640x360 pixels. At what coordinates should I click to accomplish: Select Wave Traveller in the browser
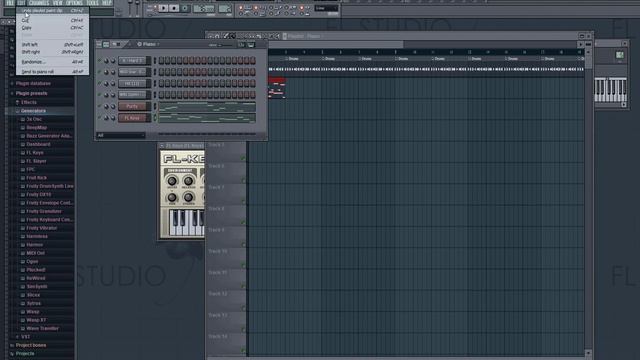[x=42, y=329]
